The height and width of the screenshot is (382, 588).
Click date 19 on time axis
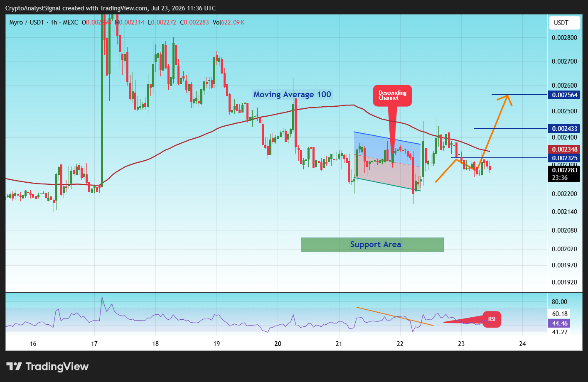(x=217, y=344)
